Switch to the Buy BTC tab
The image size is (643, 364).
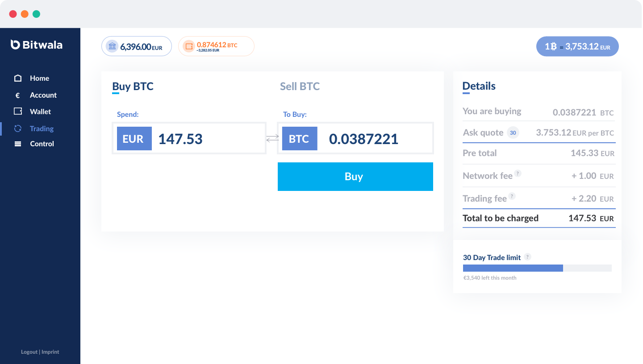(x=133, y=86)
